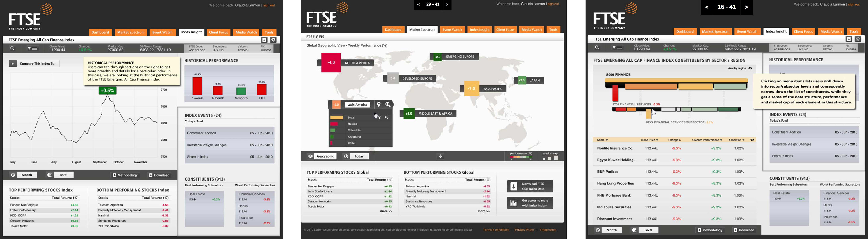Screen dimensions: 868x239
Task: Click Get access with Index Insight button
Action: click(530, 203)
